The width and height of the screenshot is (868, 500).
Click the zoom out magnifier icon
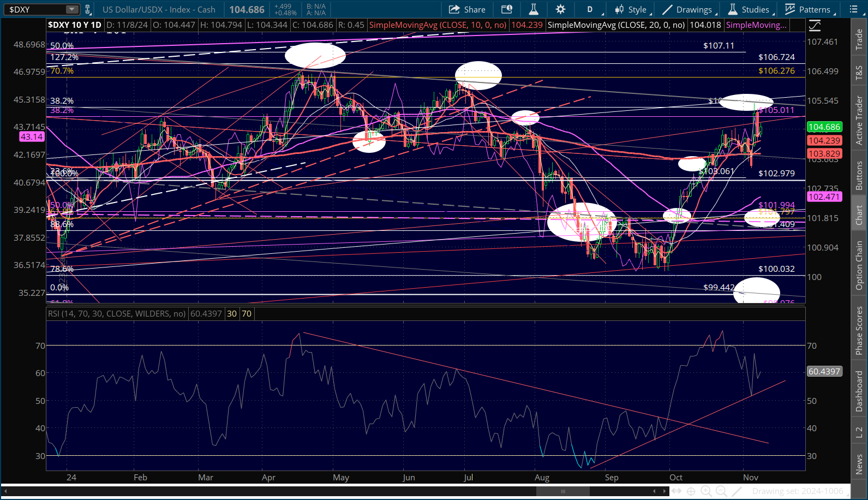pyautogui.click(x=721, y=491)
